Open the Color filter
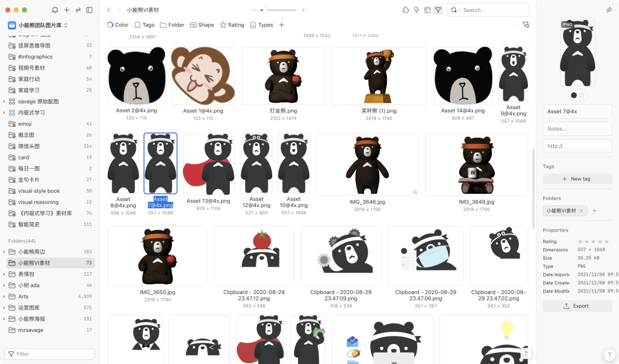The height and width of the screenshot is (364, 619). (x=117, y=25)
